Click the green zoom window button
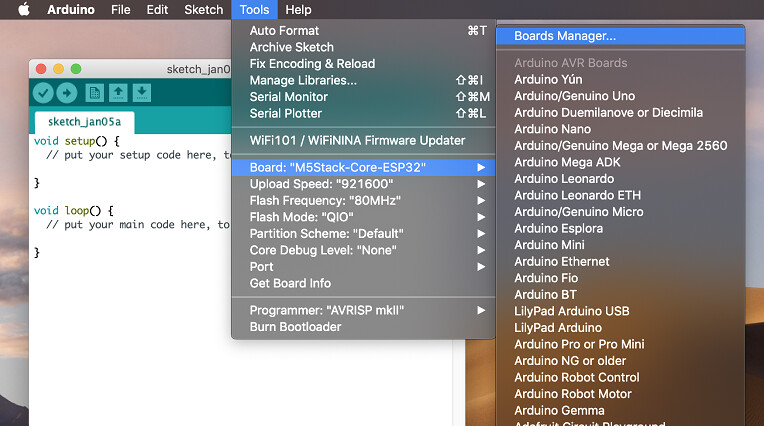Viewport: 764px width, 426px height. click(x=76, y=69)
